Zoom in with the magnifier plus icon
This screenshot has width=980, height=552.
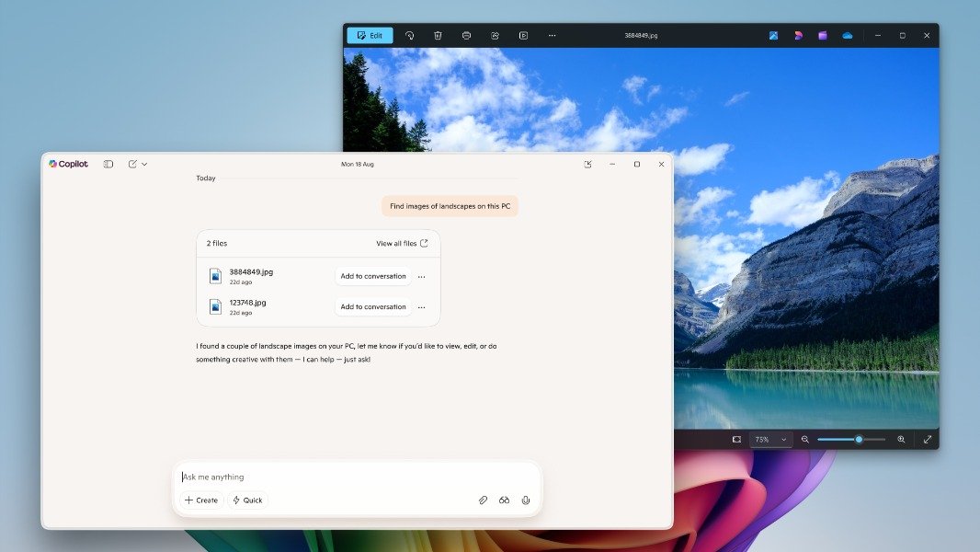(x=902, y=439)
